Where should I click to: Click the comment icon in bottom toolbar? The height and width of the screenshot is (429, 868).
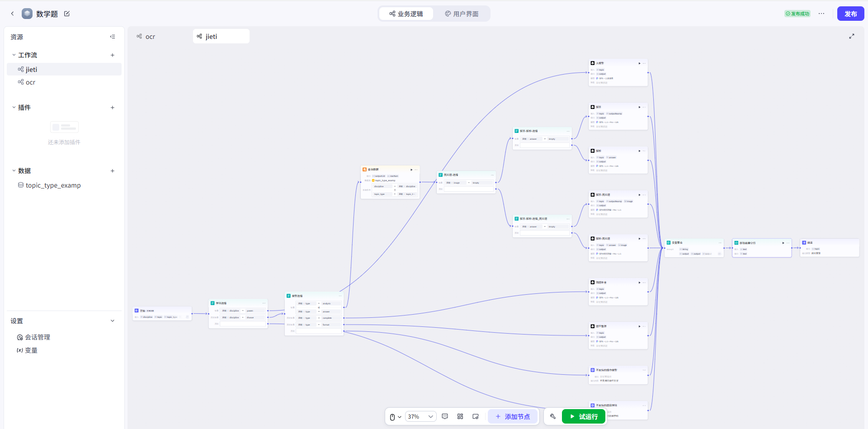click(x=445, y=416)
